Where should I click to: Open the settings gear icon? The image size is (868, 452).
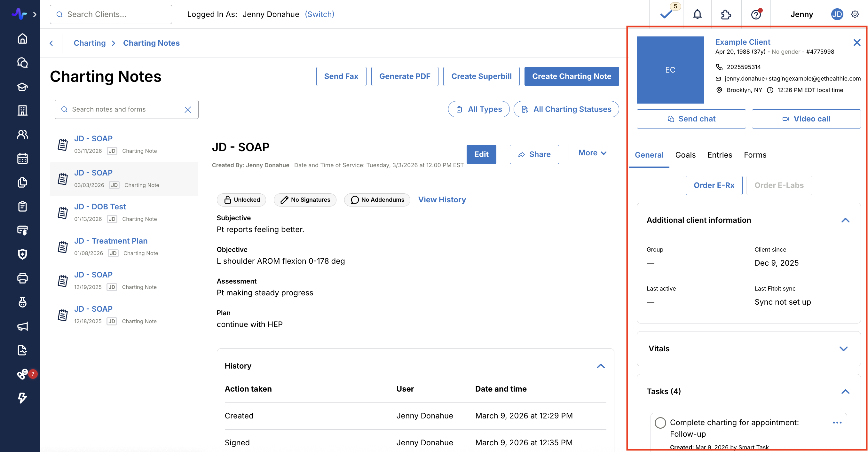tap(855, 14)
